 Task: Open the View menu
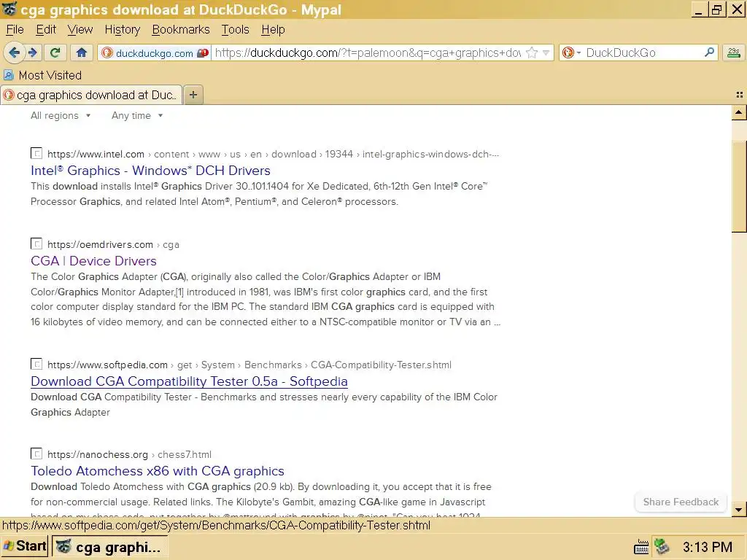(x=80, y=29)
